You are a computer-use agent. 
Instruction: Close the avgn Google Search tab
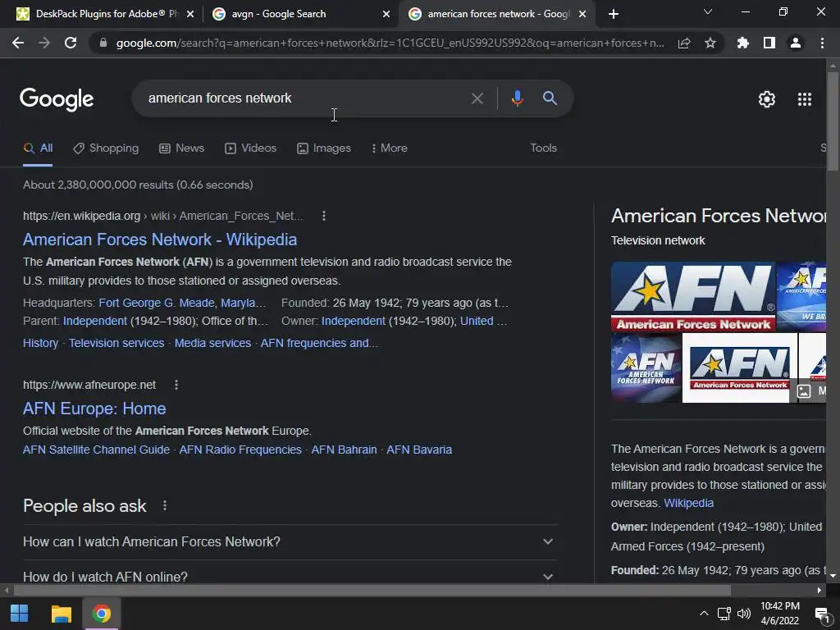(x=386, y=14)
